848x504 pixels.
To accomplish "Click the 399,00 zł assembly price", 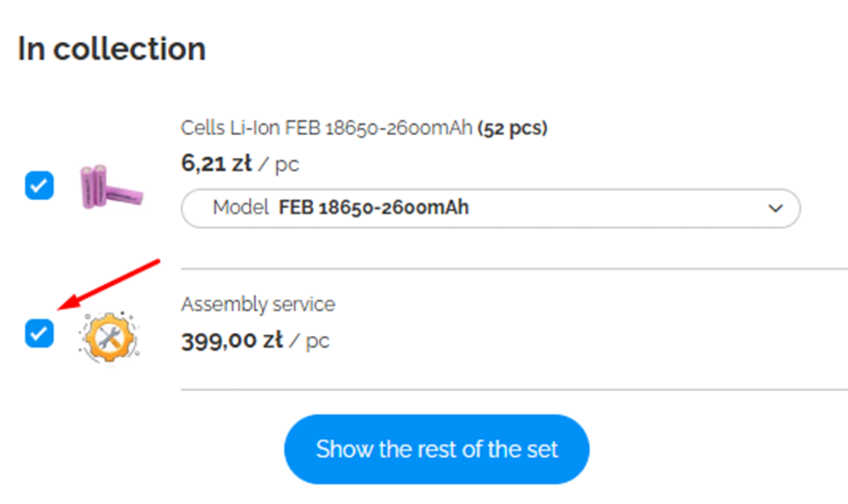I will [232, 341].
